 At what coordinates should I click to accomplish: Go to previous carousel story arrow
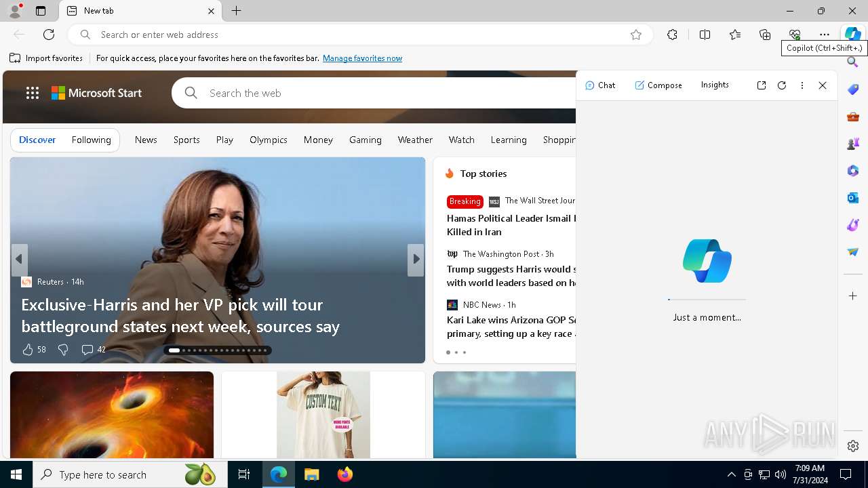coord(19,260)
